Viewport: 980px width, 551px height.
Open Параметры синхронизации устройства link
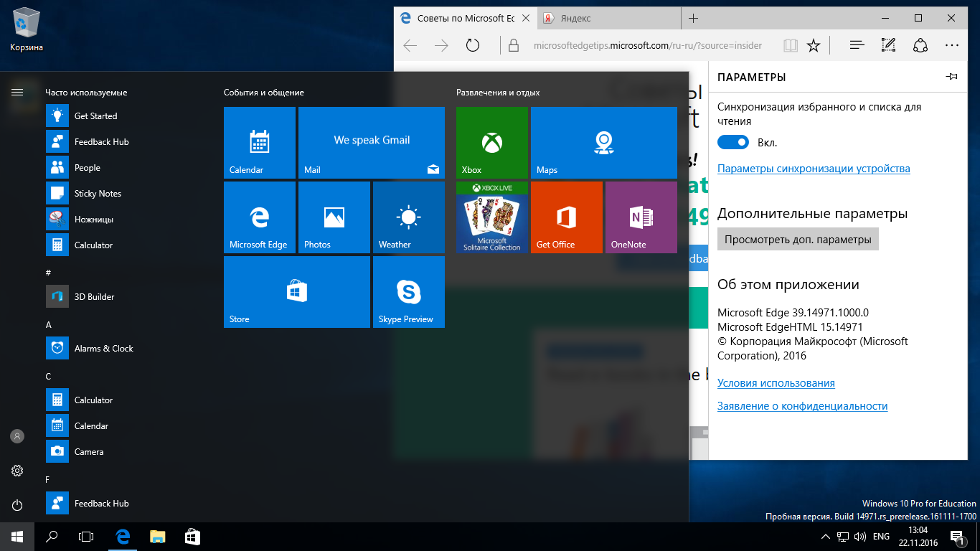(814, 169)
